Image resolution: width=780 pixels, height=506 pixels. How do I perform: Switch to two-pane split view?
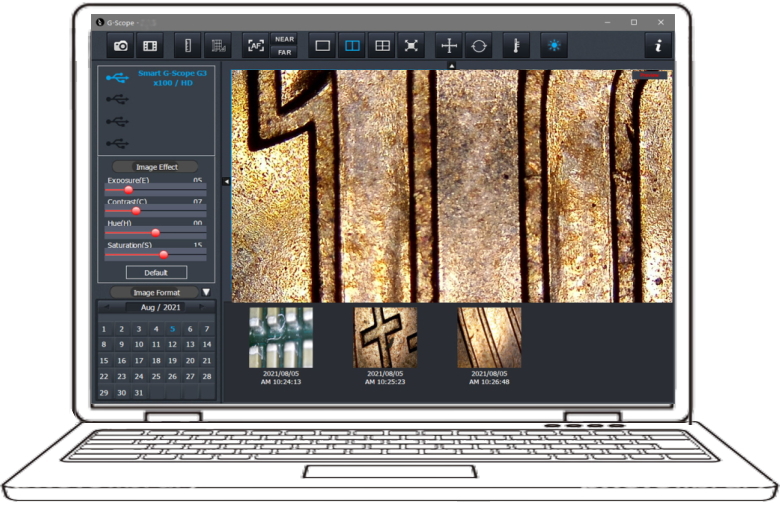[x=352, y=46]
